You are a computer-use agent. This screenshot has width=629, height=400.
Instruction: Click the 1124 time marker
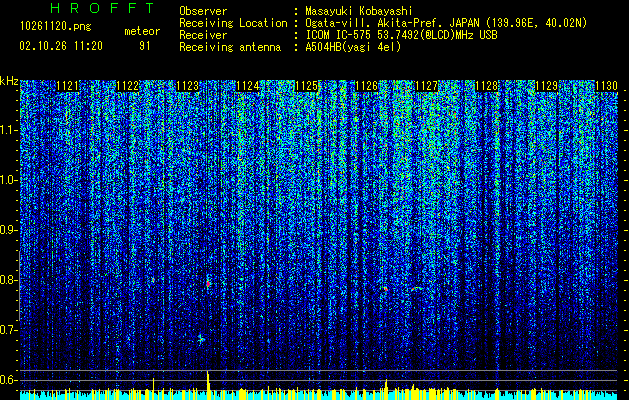tap(248, 86)
